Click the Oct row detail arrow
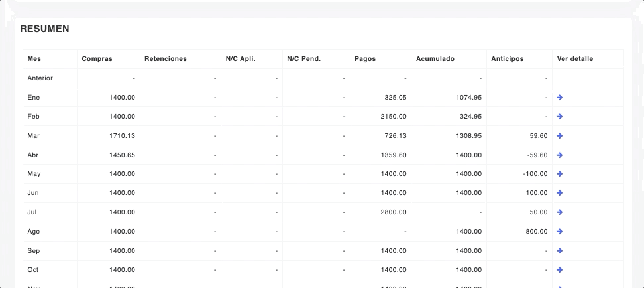 (560, 270)
